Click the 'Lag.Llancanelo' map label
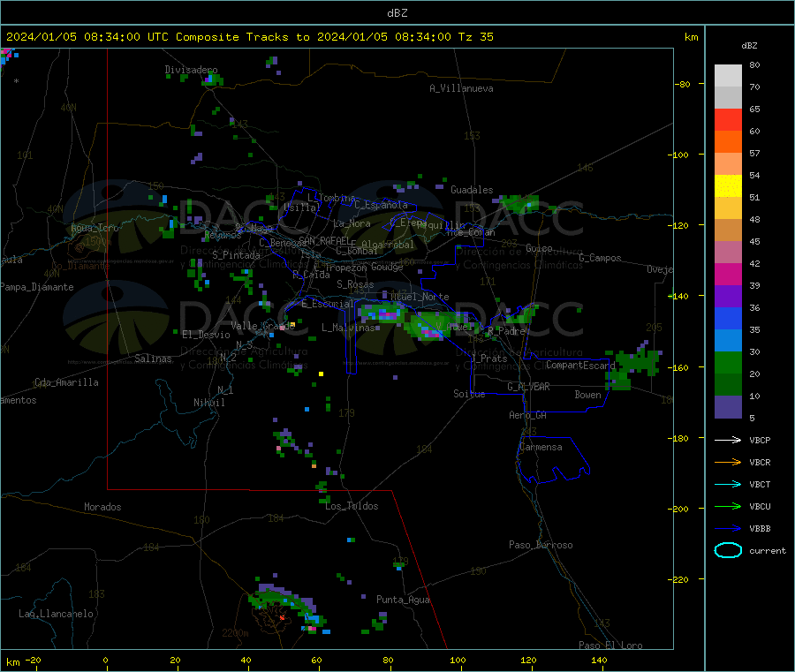Viewport: 795px width, 672px height. [56, 614]
